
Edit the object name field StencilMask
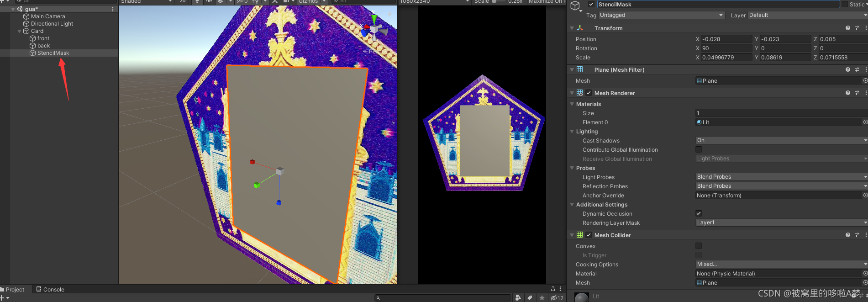(x=718, y=5)
